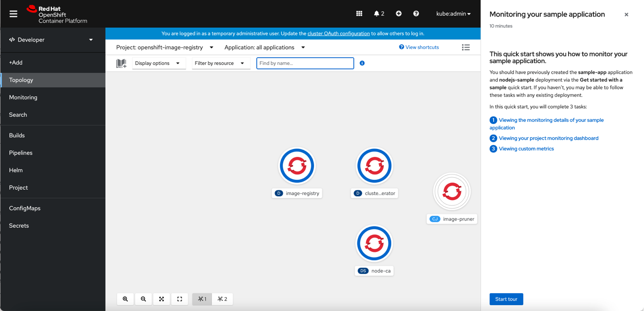Open Project in the sidebar
This screenshot has width=644, height=311.
pyautogui.click(x=53, y=188)
